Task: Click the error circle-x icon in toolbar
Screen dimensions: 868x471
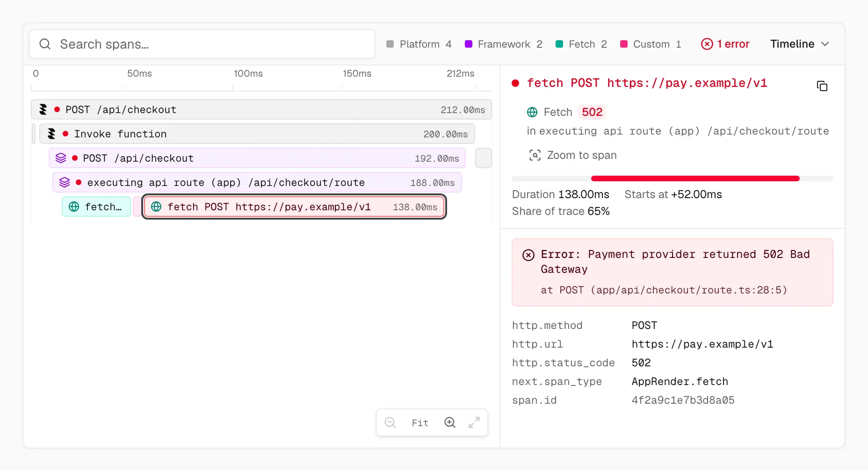Action: [707, 44]
